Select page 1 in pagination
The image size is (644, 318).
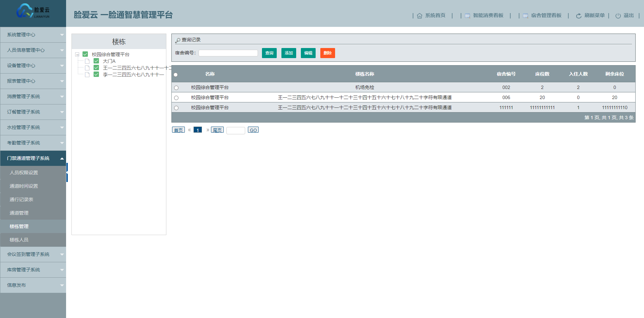198,130
